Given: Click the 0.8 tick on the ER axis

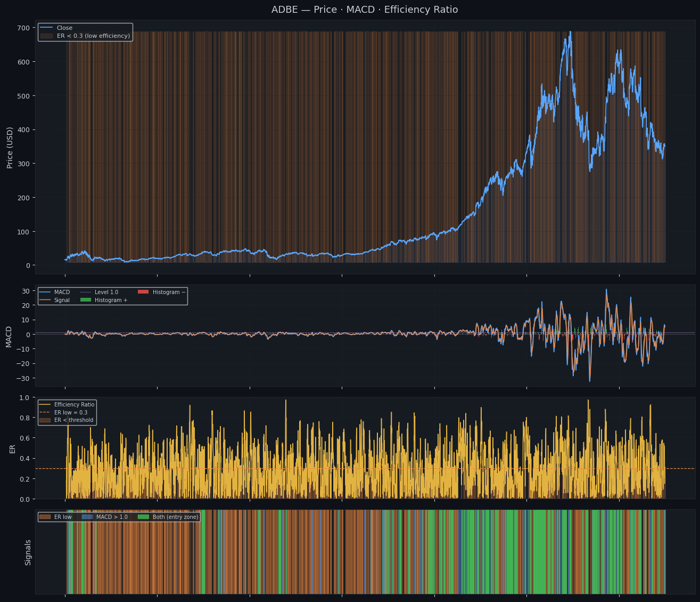Looking at the screenshot, I should tap(25, 418).
